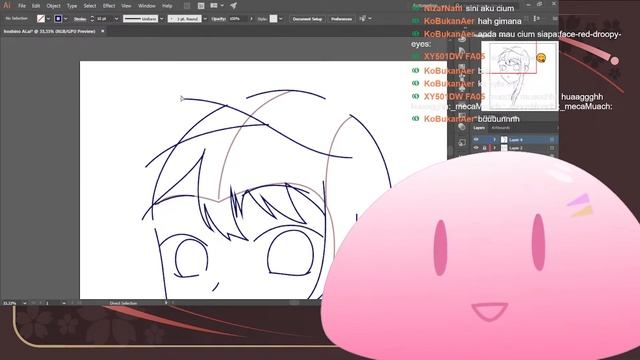Image resolution: width=640 pixels, height=360 pixels.
Task: Expand the Fill swatch dropdown arrow
Action: [x=48, y=19]
